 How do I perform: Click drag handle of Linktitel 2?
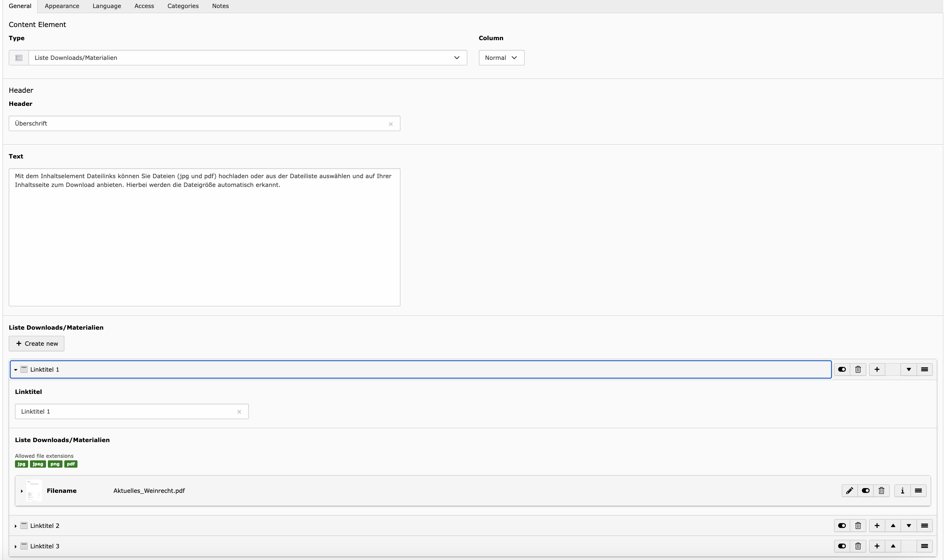[x=924, y=526]
